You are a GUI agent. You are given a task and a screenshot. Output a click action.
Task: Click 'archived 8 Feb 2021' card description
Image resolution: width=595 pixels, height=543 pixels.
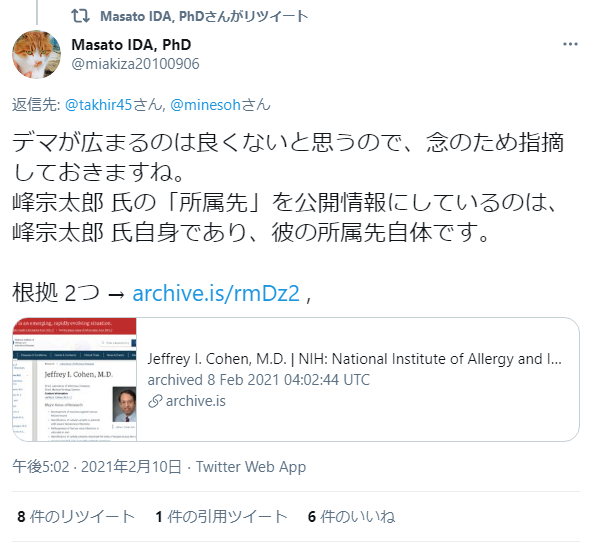click(258, 380)
